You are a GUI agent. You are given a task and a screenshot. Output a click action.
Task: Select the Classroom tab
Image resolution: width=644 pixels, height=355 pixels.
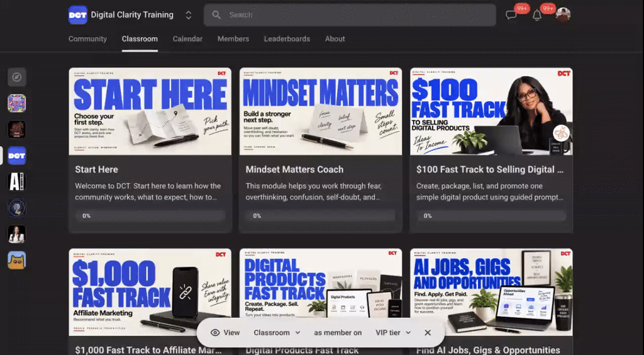click(x=140, y=38)
